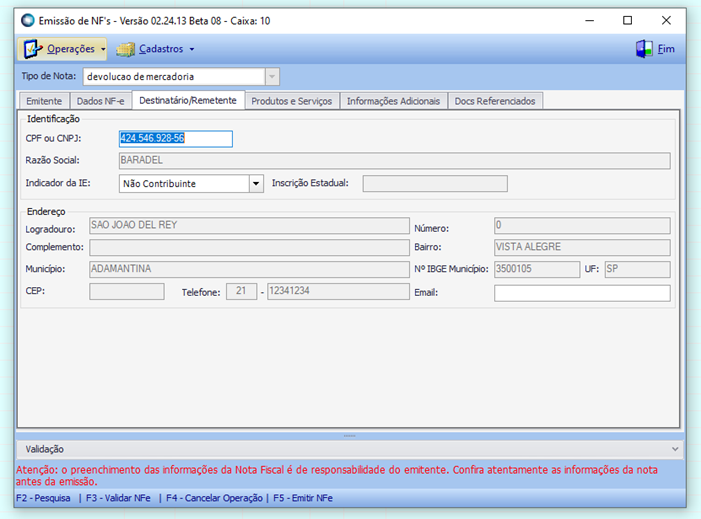Click the Nº IBGE Município field
The height and width of the screenshot is (519, 701).
[537, 269]
